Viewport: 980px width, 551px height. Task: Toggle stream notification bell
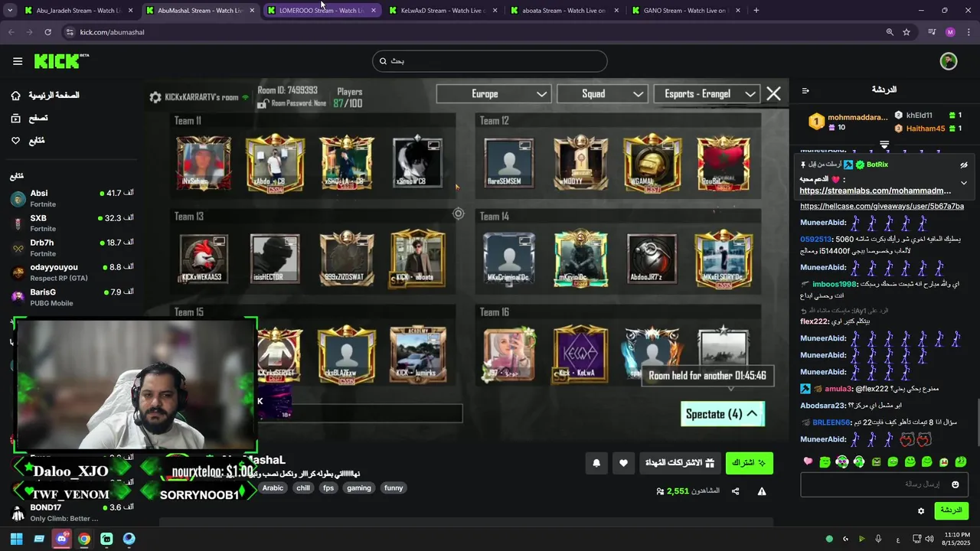pyautogui.click(x=596, y=463)
